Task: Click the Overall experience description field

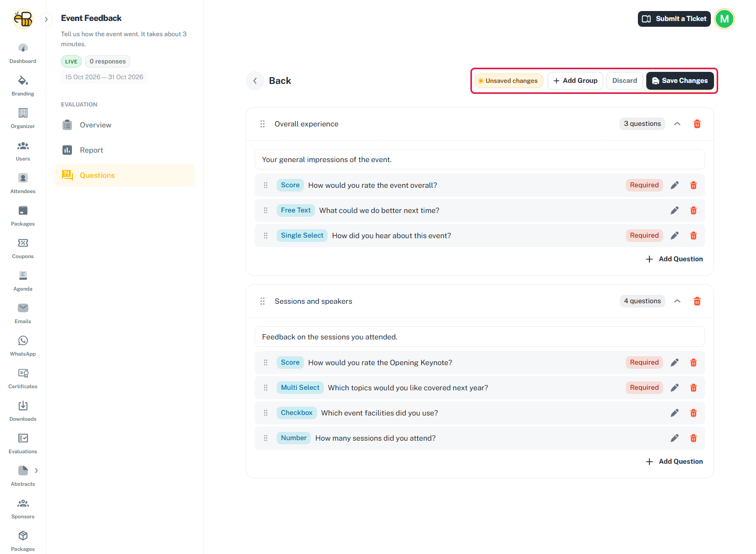Action: pos(480,159)
